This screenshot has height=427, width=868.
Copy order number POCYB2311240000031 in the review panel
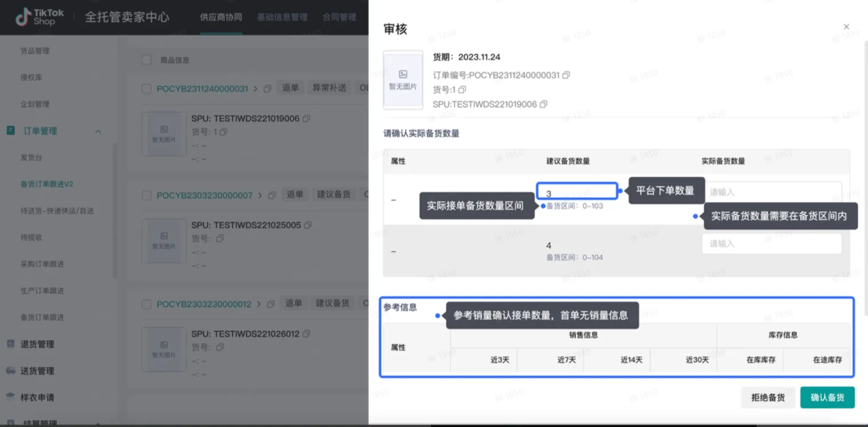point(566,75)
